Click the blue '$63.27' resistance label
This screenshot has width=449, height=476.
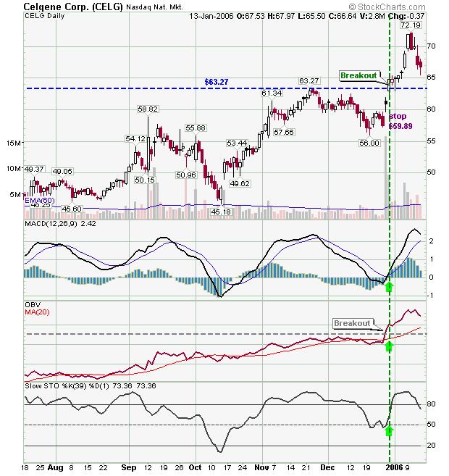point(217,82)
